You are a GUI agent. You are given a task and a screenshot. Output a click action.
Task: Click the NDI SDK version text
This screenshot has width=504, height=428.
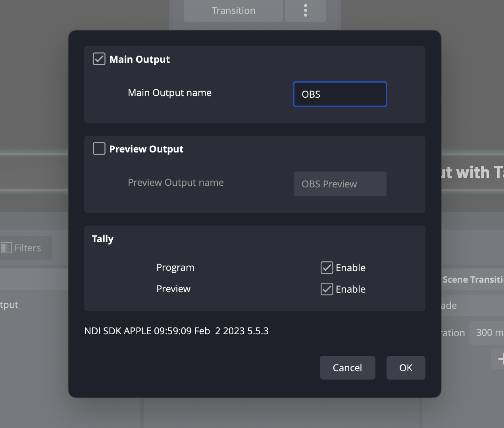(177, 331)
